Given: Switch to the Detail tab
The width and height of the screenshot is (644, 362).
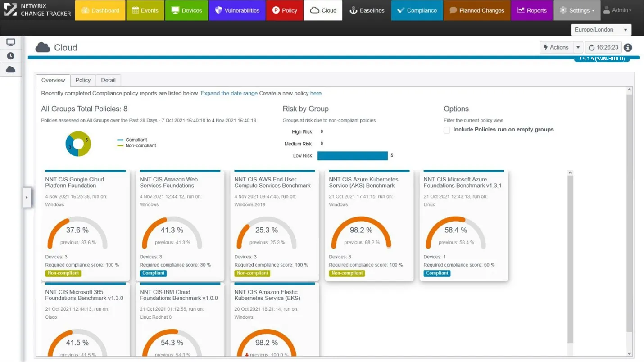Looking at the screenshot, I should (108, 80).
